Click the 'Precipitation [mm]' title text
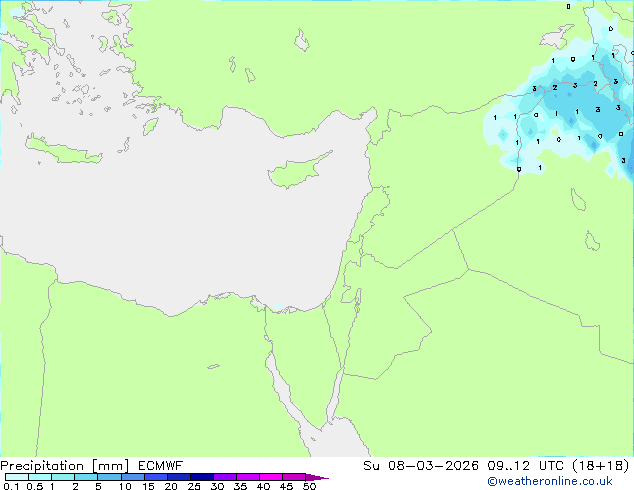Viewport: 634px width, 490px height. point(65,466)
